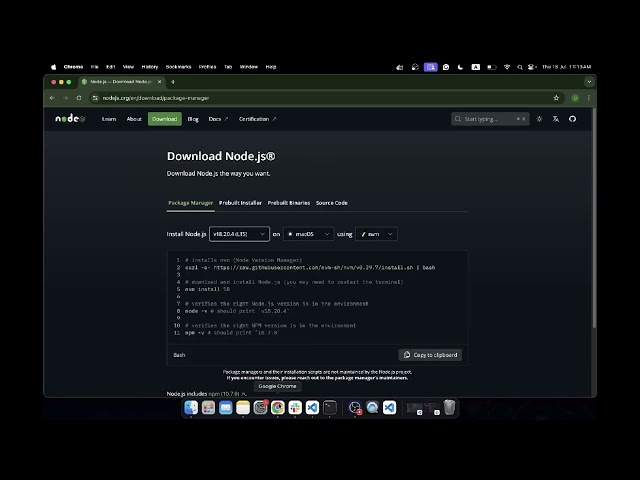Open the Blog nav link
The width and height of the screenshot is (640, 480).
(193, 119)
